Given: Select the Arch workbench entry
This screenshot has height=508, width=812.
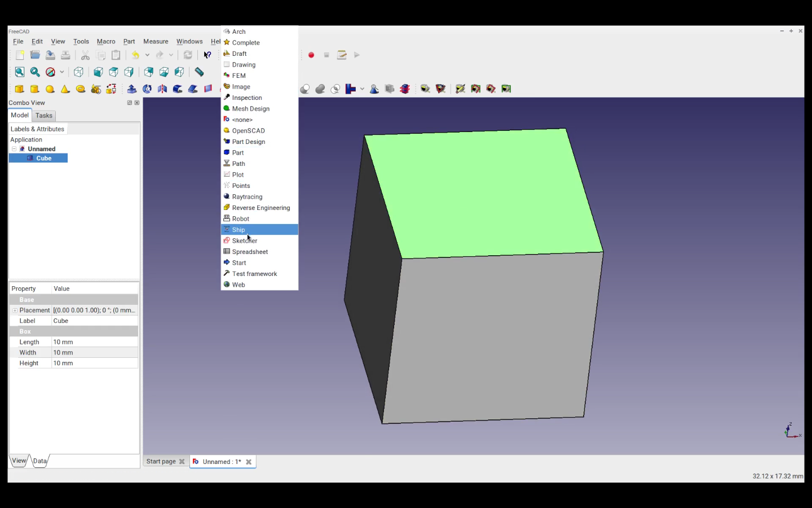Looking at the screenshot, I should pos(259,32).
